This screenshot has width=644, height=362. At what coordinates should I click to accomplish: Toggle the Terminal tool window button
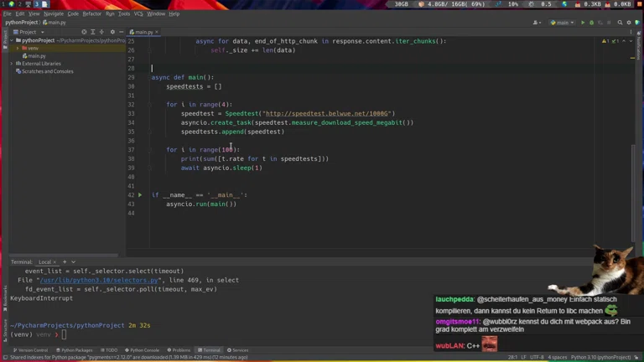point(209,350)
